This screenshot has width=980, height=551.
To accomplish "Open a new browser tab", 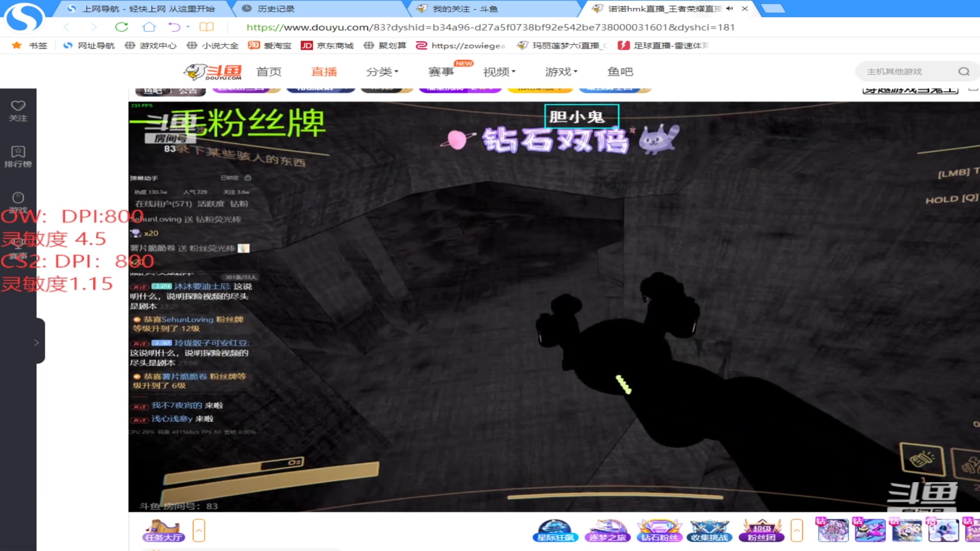I will pyautogui.click(x=773, y=9).
